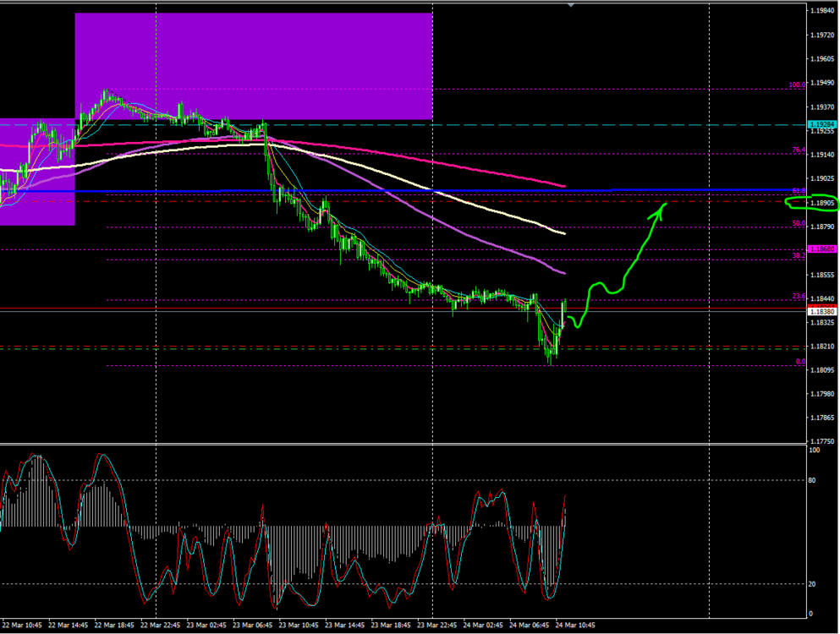Screen dimensions: 840x634
Task: Click the 1.18210 price scale label
Action: [822, 347]
